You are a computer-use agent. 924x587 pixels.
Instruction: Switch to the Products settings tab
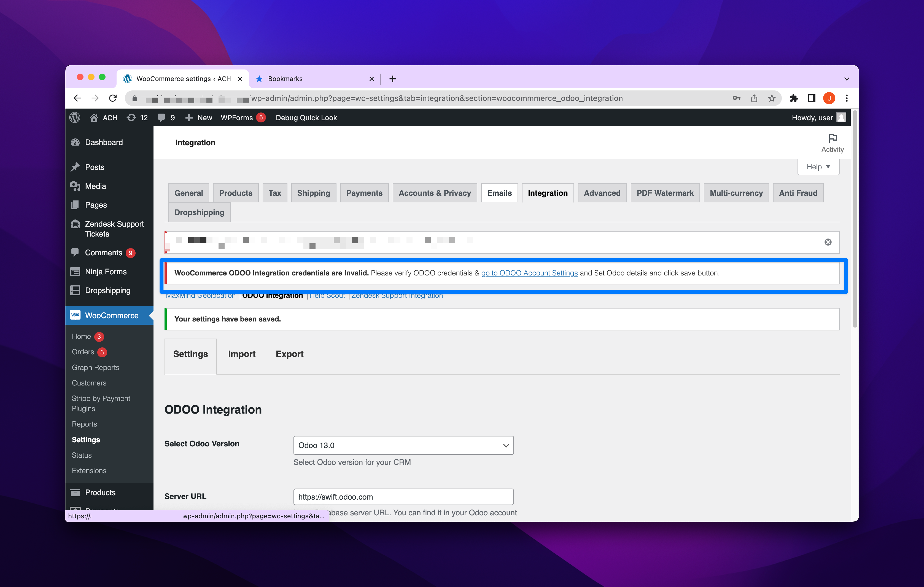(236, 193)
